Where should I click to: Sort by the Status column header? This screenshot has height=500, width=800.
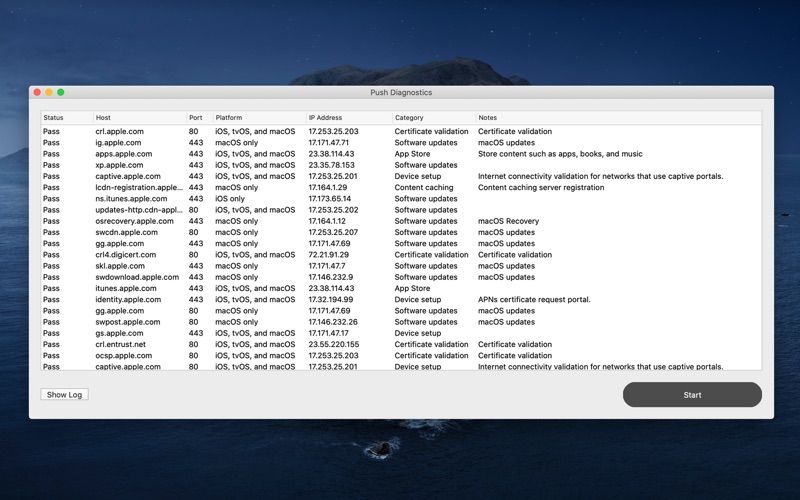pyautogui.click(x=67, y=117)
